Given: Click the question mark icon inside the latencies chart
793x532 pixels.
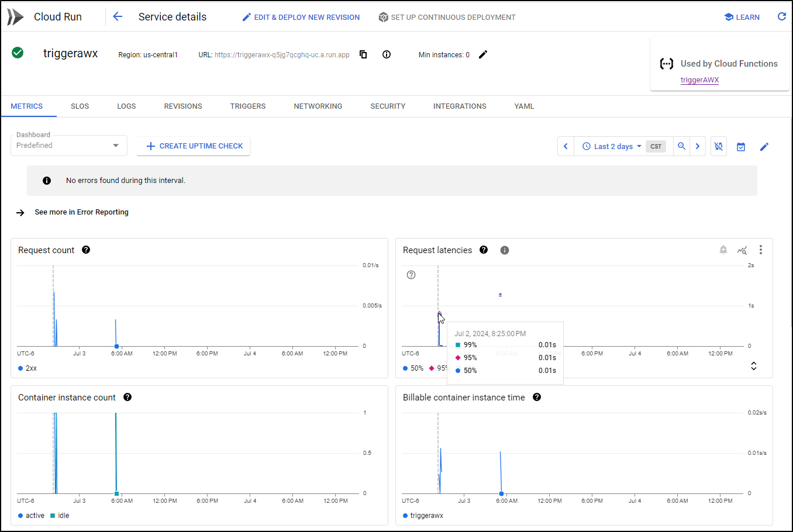Looking at the screenshot, I should (x=411, y=275).
